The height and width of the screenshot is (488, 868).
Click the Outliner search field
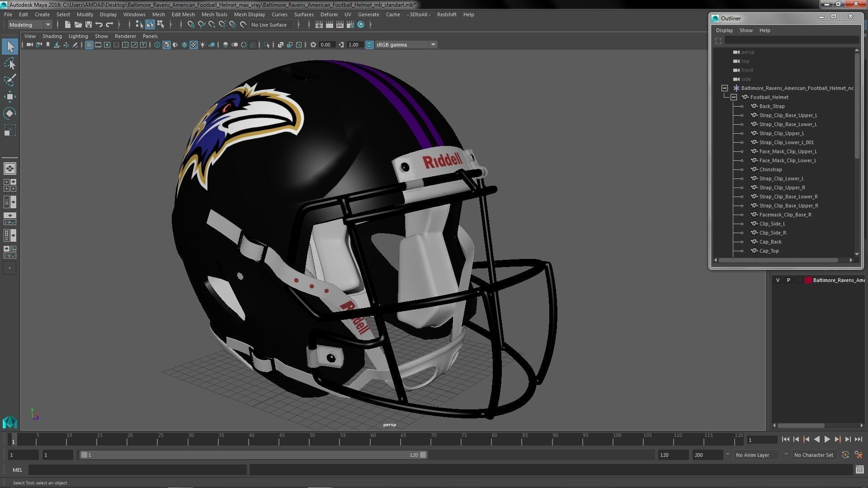tap(791, 41)
